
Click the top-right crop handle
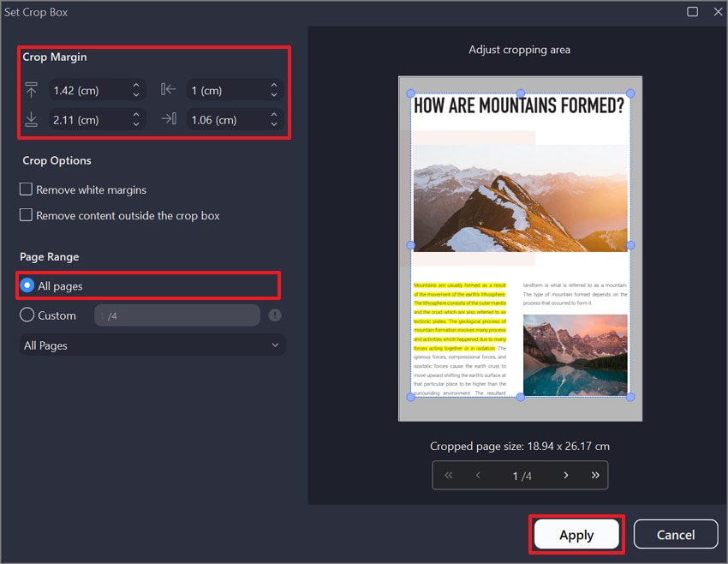pyautogui.click(x=630, y=93)
